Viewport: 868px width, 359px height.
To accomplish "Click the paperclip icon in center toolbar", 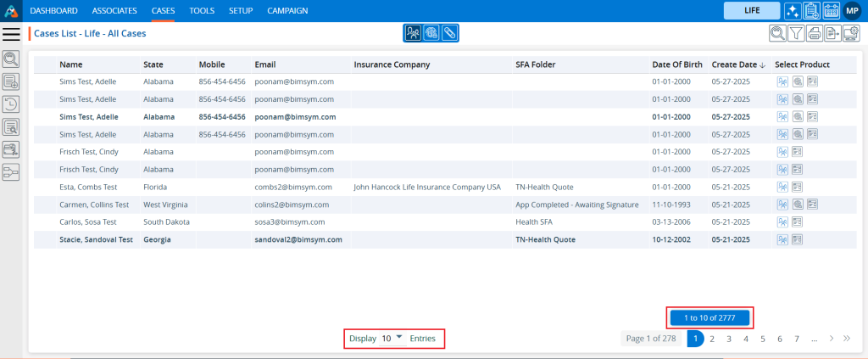I will 449,33.
